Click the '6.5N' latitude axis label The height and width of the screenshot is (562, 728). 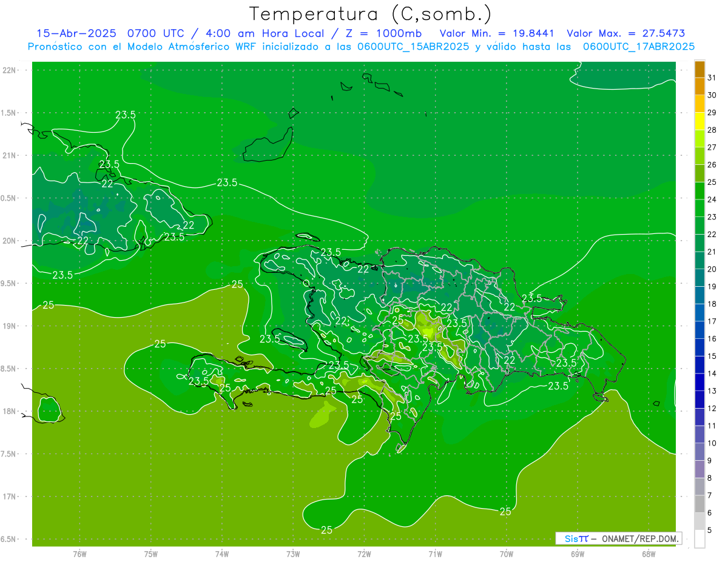(9, 540)
